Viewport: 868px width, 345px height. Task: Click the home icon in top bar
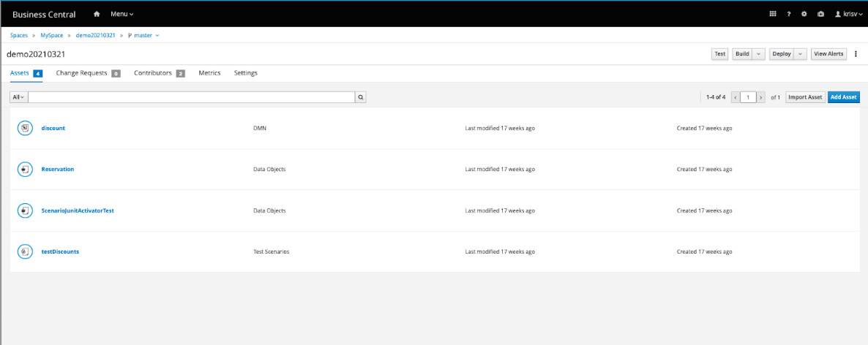pyautogui.click(x=97, y=14)
